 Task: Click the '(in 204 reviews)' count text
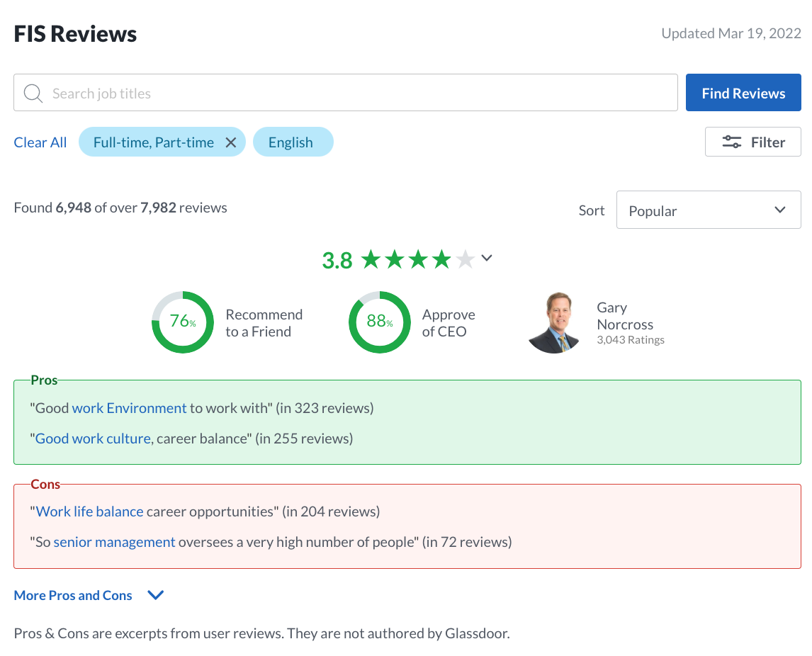point(332,511)
